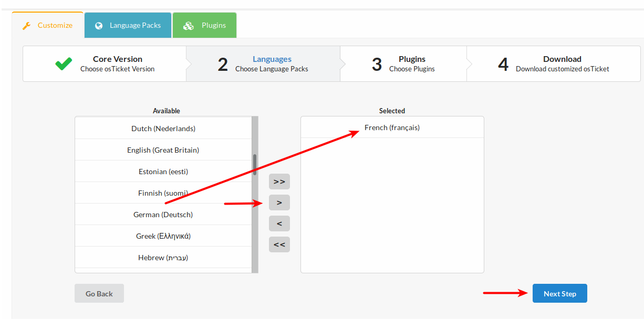644x320 pixels.
Task: Click the wrench icon on Customize tab
Action: point(27,26)
